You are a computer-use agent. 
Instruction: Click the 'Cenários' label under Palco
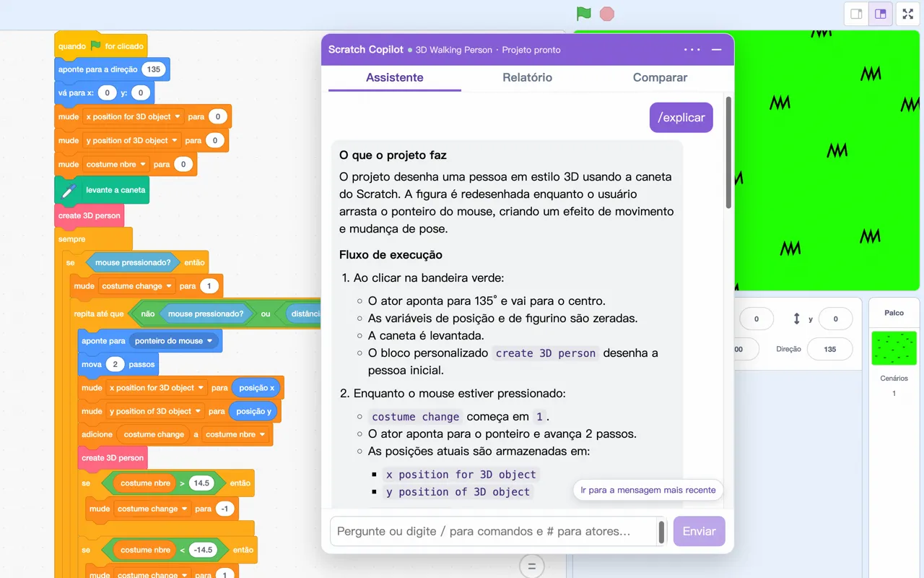click(x=894, y=379)
